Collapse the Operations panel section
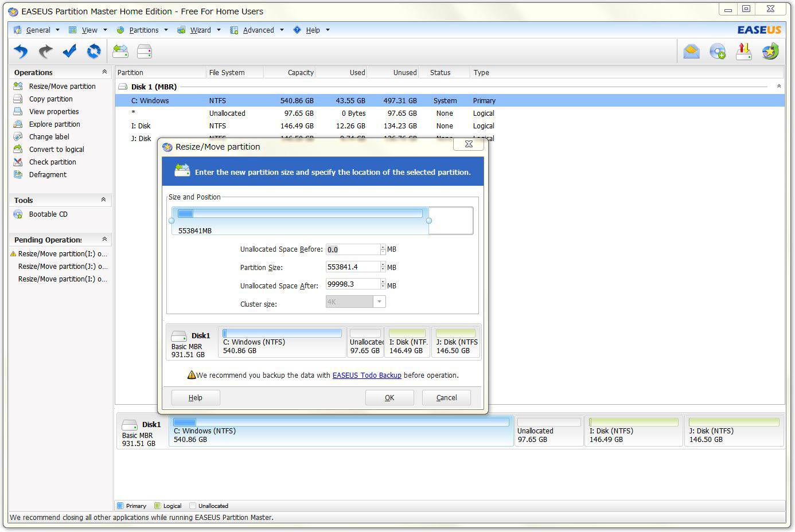The image size is (795, 532). tap(104, 72)
